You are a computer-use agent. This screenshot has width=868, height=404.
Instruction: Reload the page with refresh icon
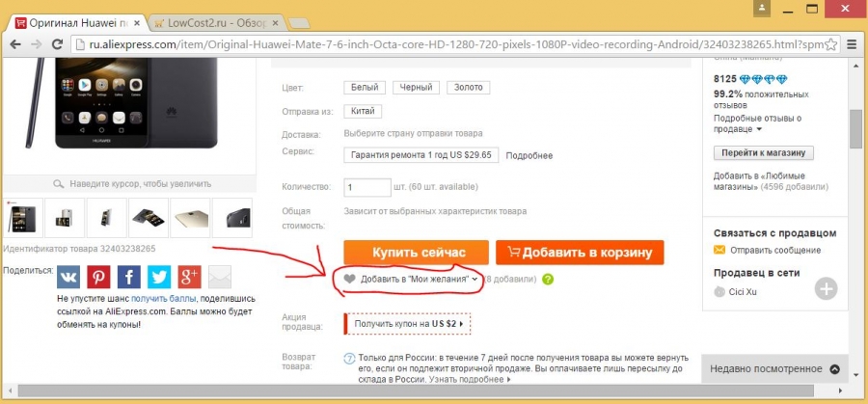tap(57, 44)
